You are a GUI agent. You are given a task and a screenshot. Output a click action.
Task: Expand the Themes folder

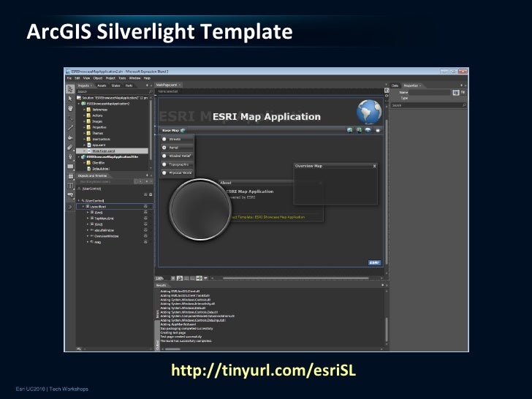tap(84, 133)
